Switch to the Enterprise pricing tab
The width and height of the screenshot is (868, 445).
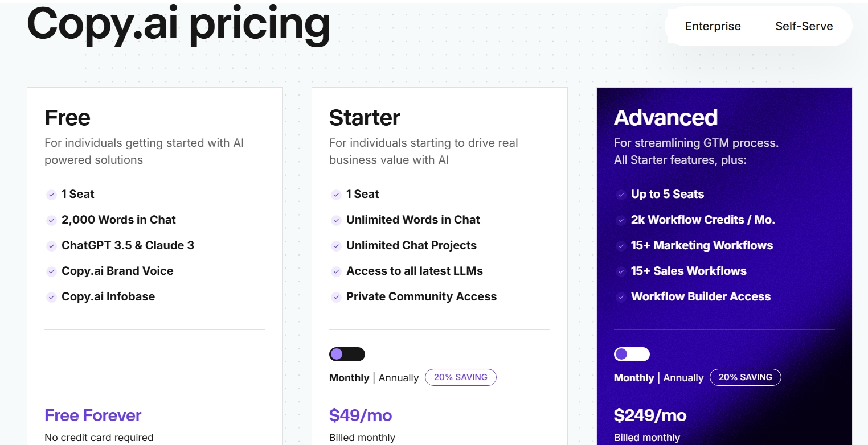(713, 26)
